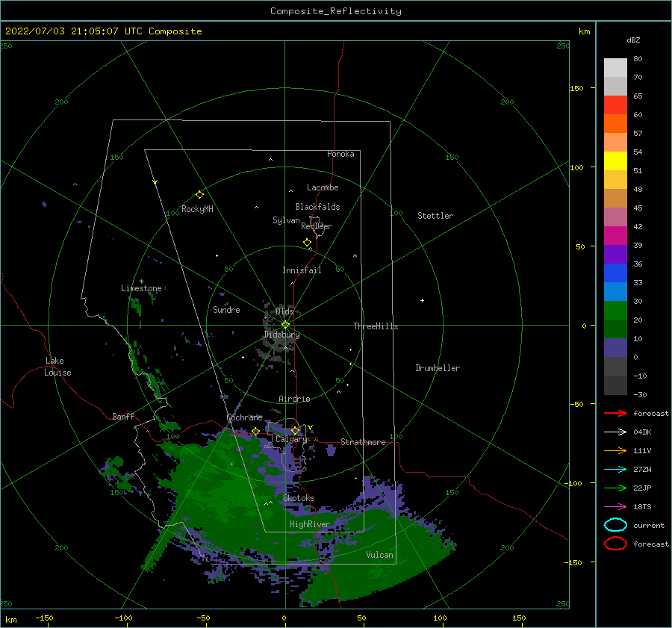Click the cyan 27ZW arrow in legend
The height and width of the screenshot is (628, 672).
[615, 470]
